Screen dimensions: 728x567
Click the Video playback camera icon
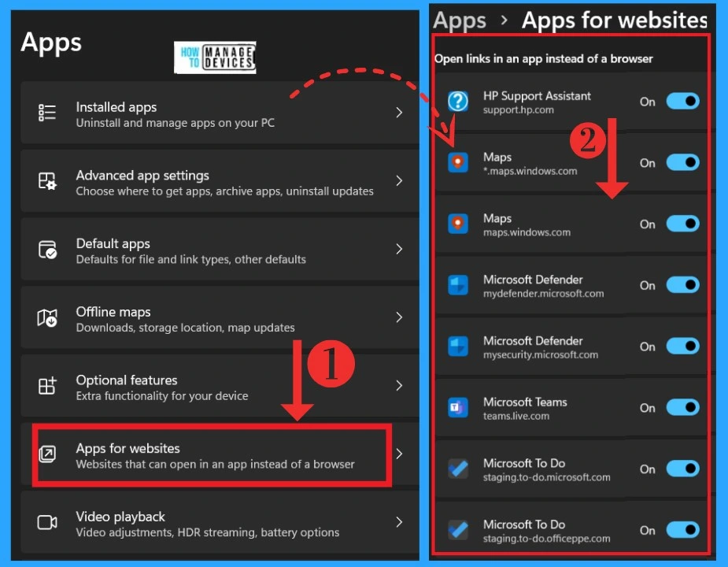click(47, 522)
